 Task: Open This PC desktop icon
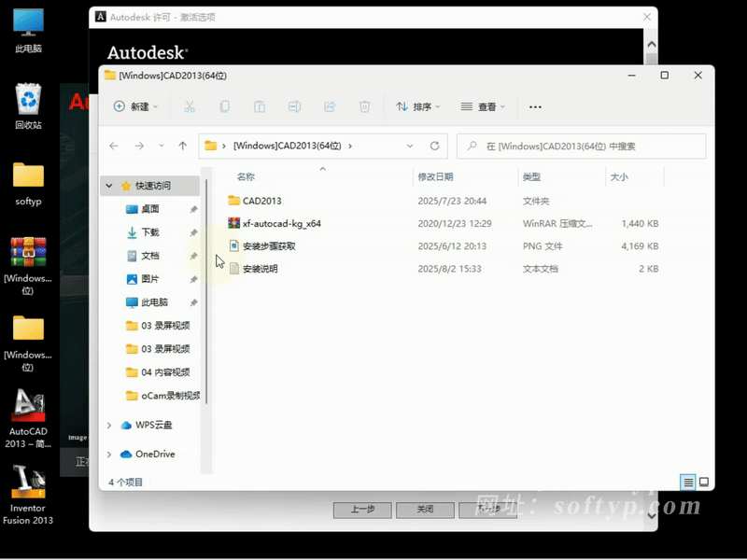pos(28,32)
